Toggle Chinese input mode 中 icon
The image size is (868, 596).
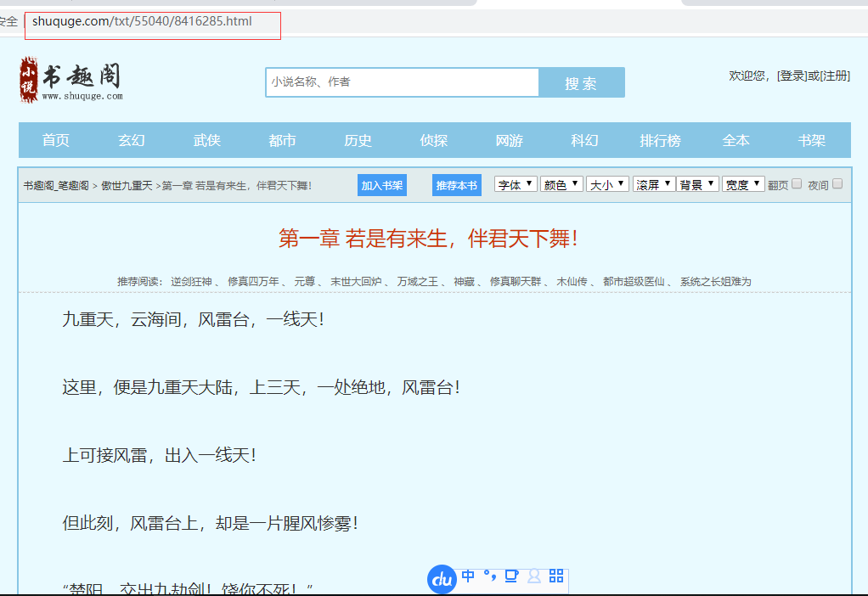click(468, 576)
